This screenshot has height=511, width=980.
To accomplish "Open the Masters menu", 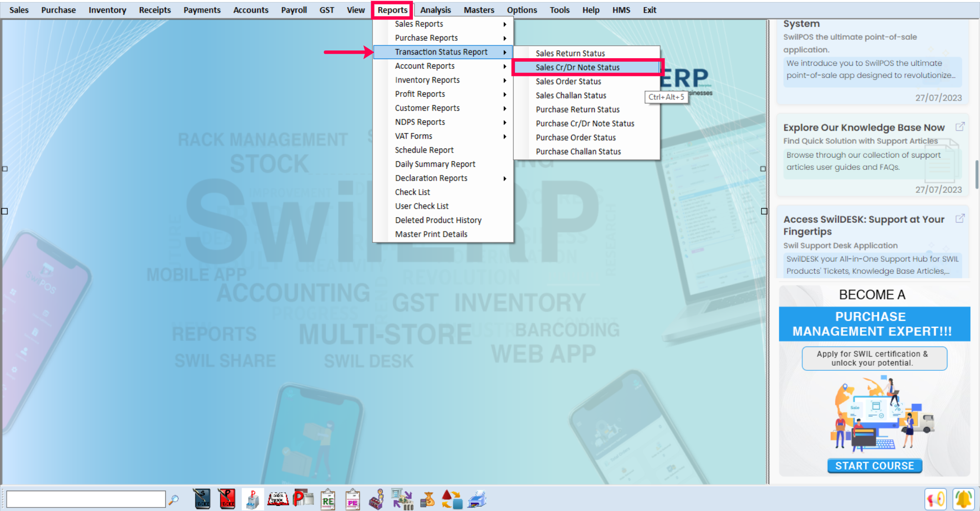I will (x=479, y=10).
